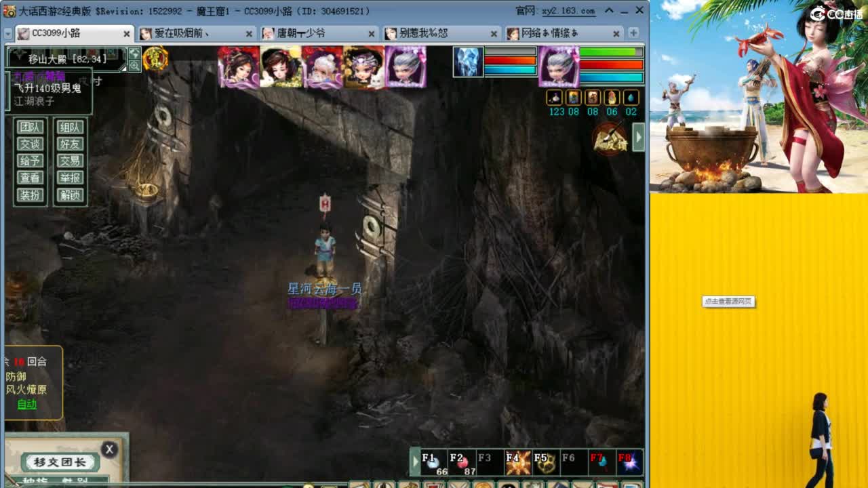Viewport: 868px width, 488px height.
Task: Click the 交易 trade button
Action: (x=70, y=161)
